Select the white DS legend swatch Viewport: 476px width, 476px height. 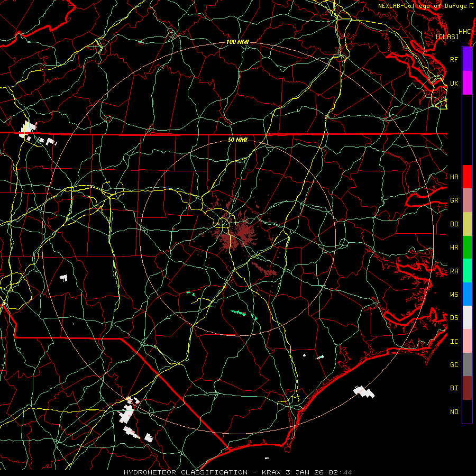coord(467,317)
